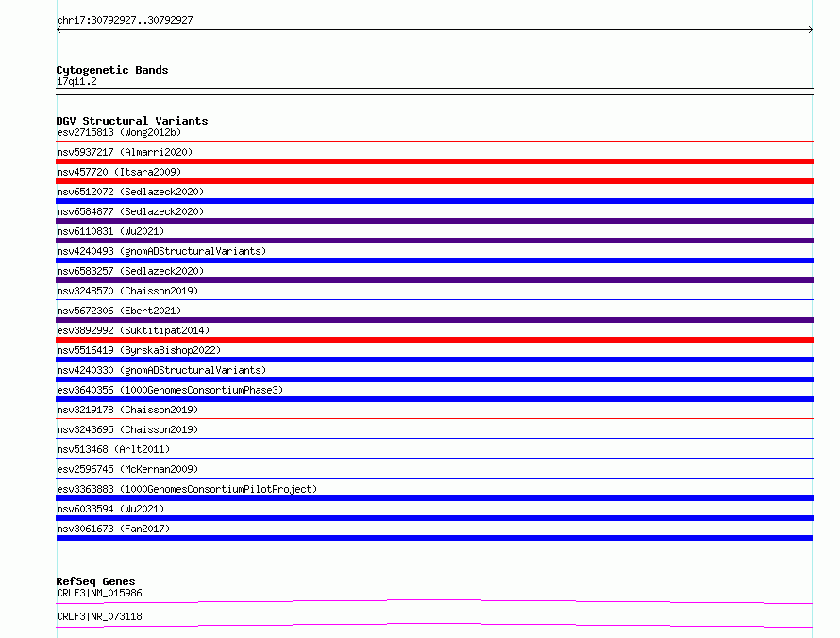840x638 pixels.
Task: Open variant nsv5937217 (Almarri2020)
Action: coord(125,152)
